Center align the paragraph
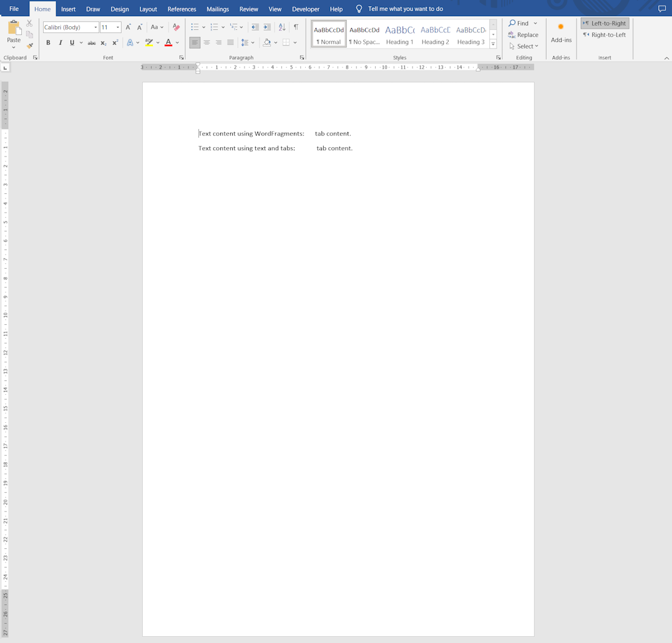This screenshot has width=672, height=643. (x=207, y=42)
